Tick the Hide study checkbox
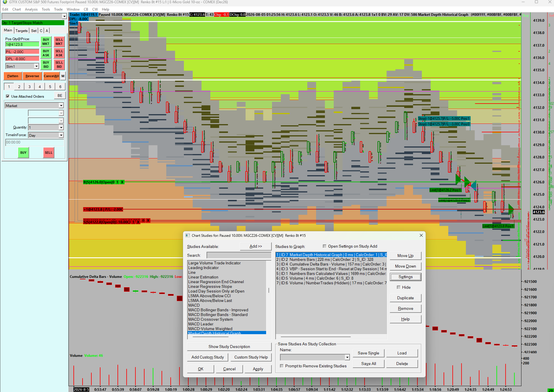This screenshot has height=392, width=554. coord(399,287)
